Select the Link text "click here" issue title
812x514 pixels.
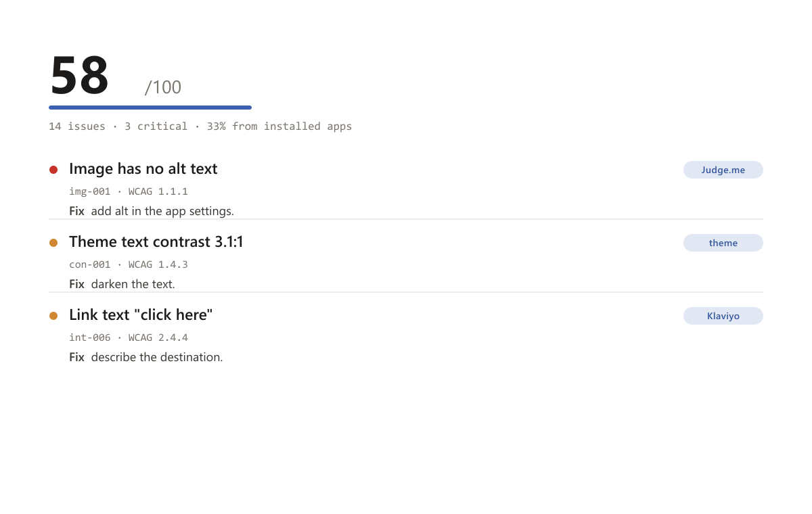141,315
